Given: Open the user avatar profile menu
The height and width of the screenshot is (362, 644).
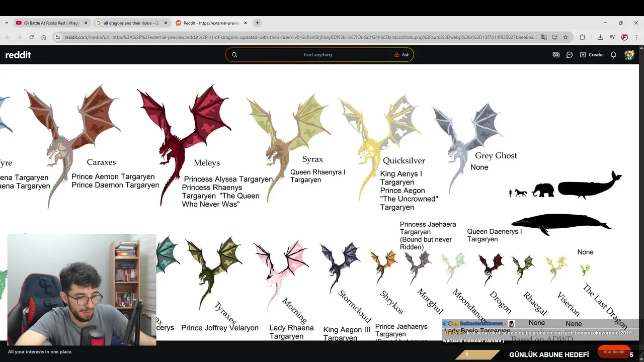Looking at the screenshot, I should click(629, 55).
